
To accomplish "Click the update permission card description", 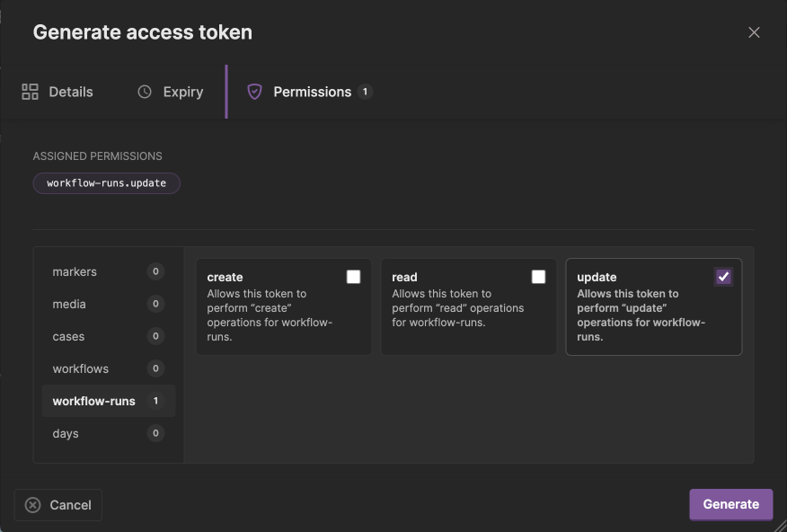I will pos(641,315).
